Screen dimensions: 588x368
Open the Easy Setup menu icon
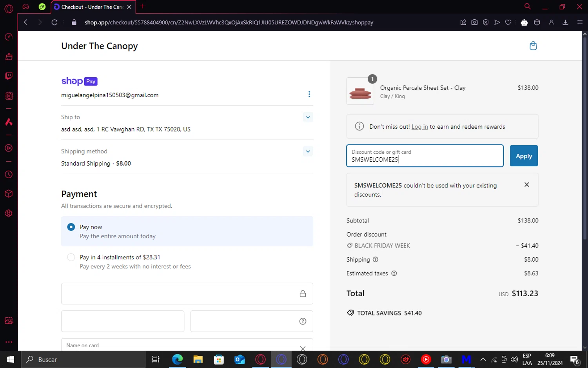point(580,22)
